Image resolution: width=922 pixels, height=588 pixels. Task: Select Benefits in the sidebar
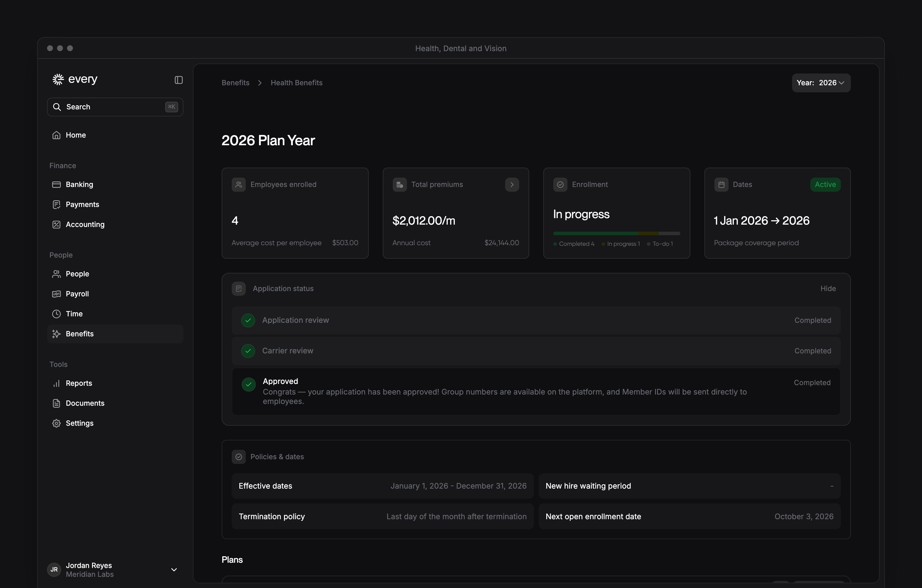(115, 334)
